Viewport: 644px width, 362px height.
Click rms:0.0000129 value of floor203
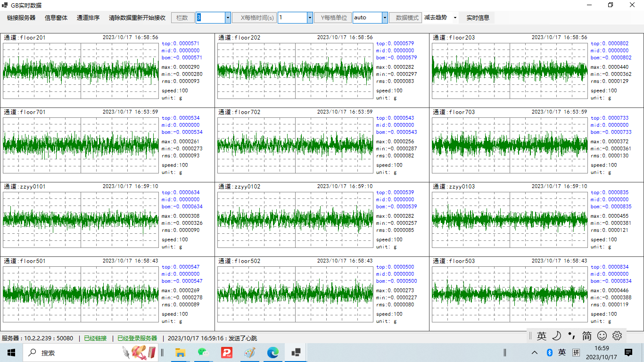[x=610, y=81]
